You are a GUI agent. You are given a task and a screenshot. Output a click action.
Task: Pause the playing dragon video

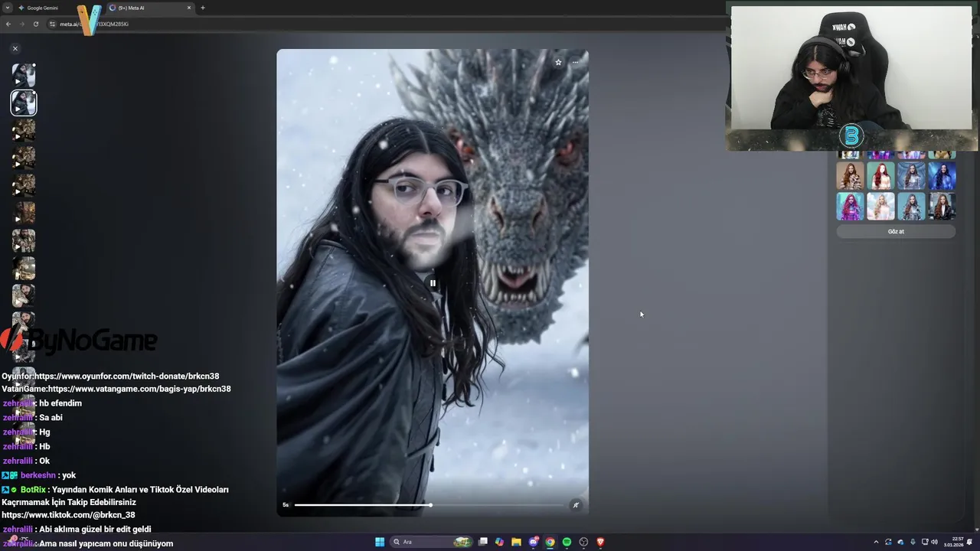433,283
